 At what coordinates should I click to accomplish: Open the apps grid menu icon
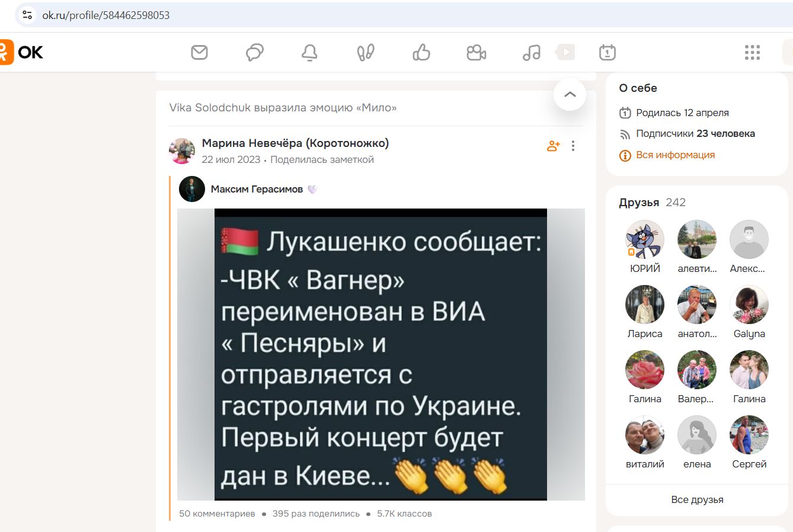point(752,53)
